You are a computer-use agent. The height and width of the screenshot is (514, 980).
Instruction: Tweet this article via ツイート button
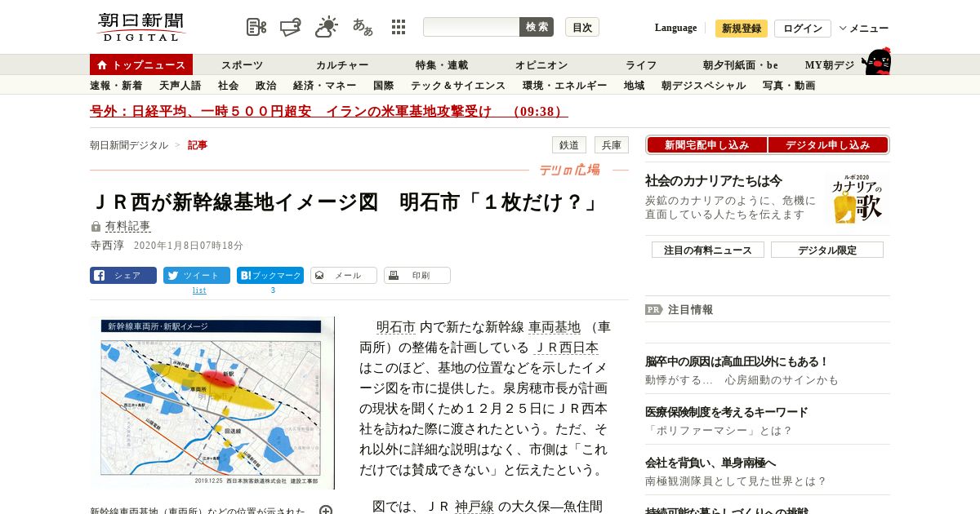click(x=197, y=276)
